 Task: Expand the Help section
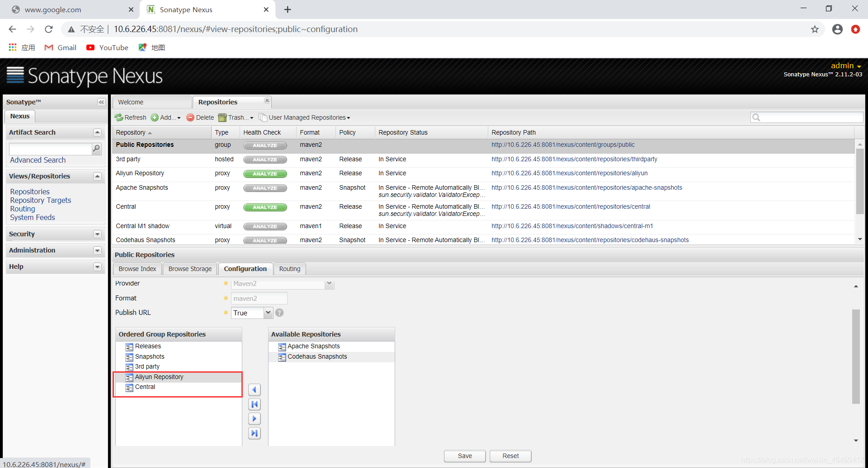point(97,267)
